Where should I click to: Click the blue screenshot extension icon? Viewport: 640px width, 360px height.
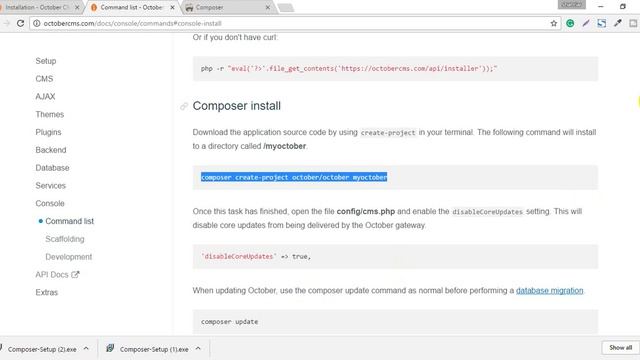click(x=602, y=23)
